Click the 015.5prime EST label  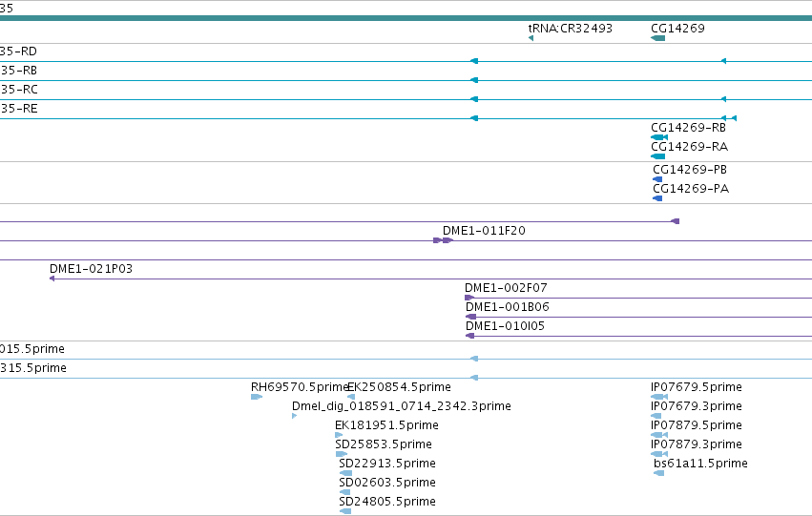coord(32,349)
